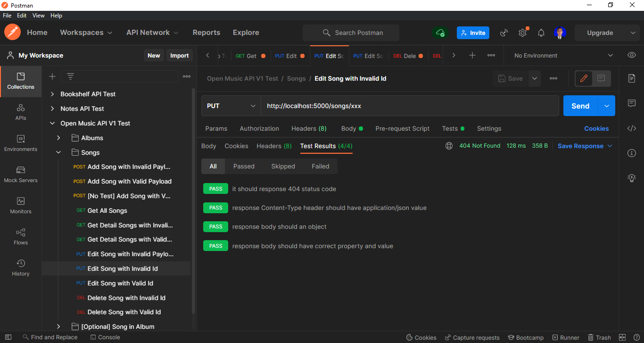Viewport: 644px width, 343px height.
Task: Open the API Network menu
Action: pos(152,33)
